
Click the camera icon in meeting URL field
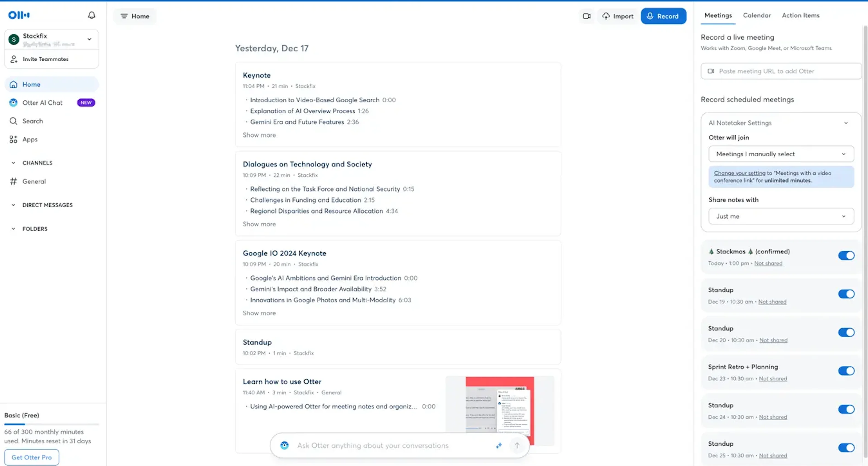(x=711, y=71)
